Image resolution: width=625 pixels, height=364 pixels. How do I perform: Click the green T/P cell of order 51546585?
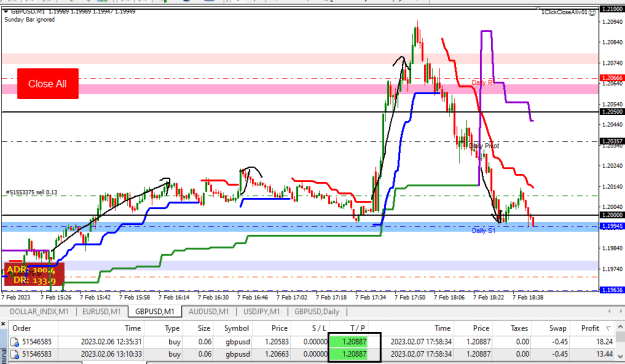348,342
